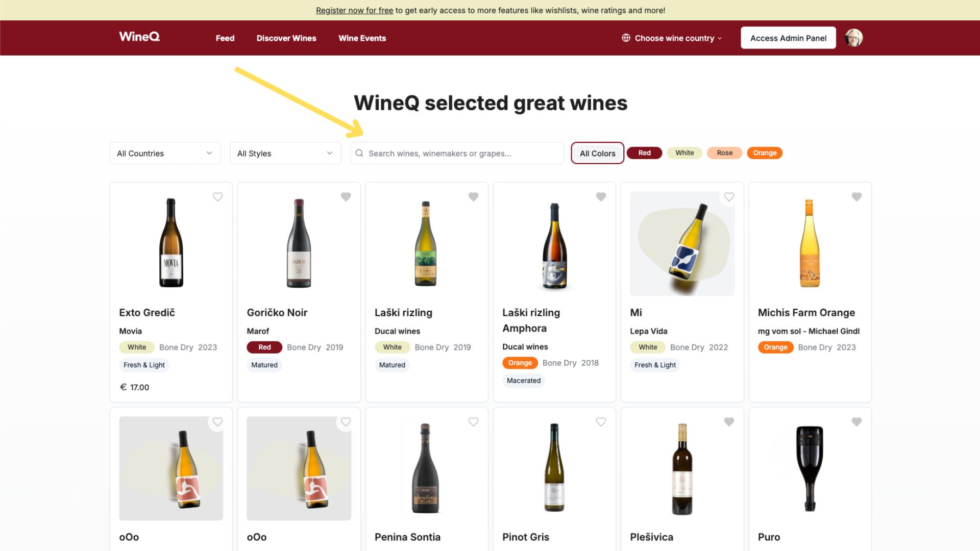Image resolution: width=980 pixels, height=551 pixels.
Task: Follow the Register now for free link
Action: (x=354, y=10)
